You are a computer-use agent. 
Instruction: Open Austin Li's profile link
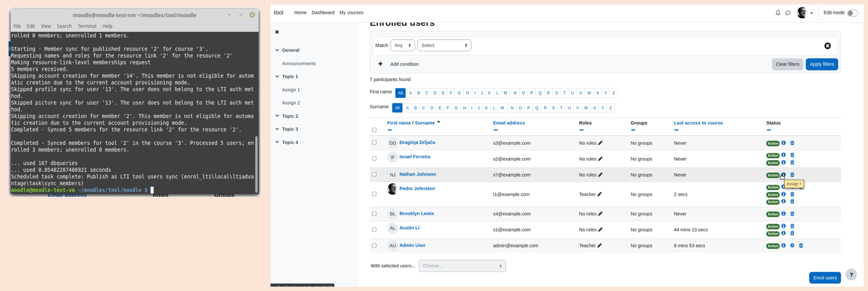tap(409, 228)
